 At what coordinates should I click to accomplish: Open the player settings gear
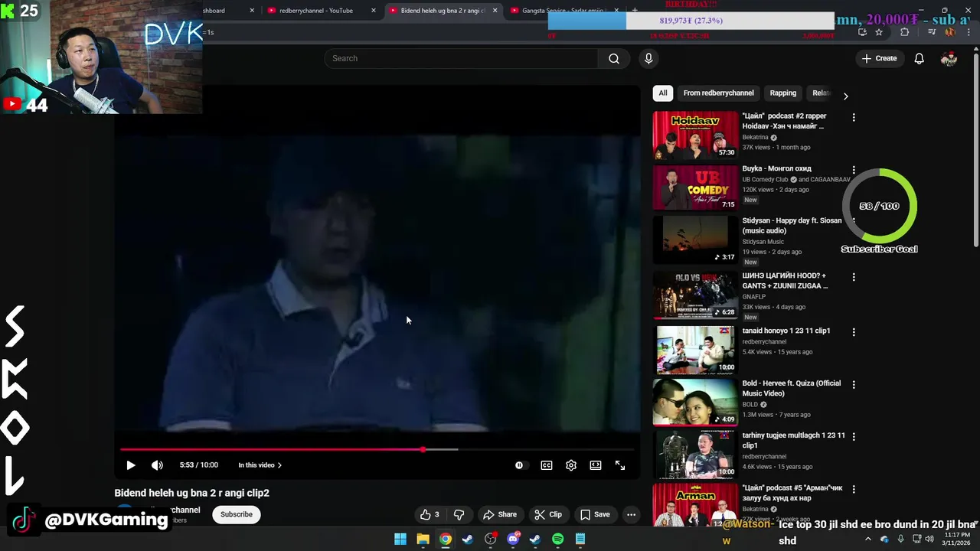click(571, 465)
